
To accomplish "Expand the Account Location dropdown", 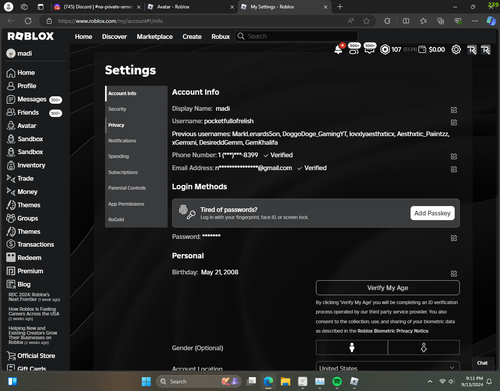I will (388, 366).
